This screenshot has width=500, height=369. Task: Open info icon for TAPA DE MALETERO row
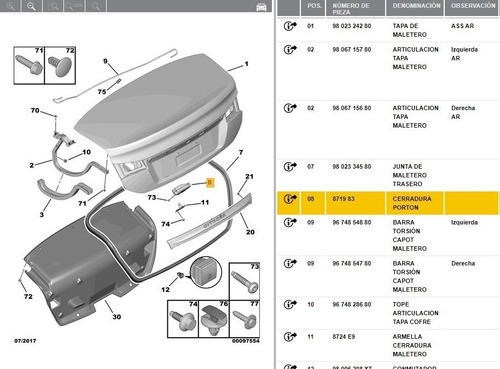tap(290, 26)
